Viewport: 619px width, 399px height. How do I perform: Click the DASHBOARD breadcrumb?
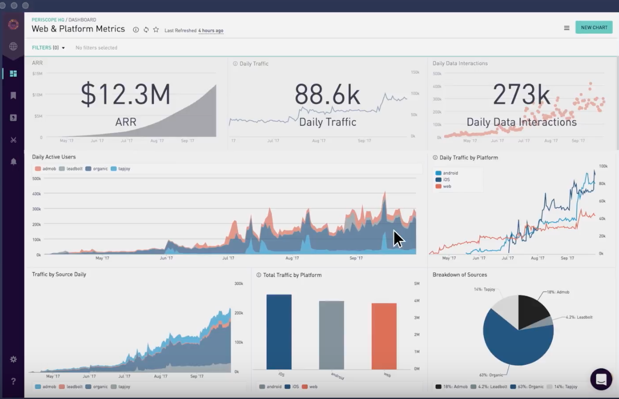point(82,20)
